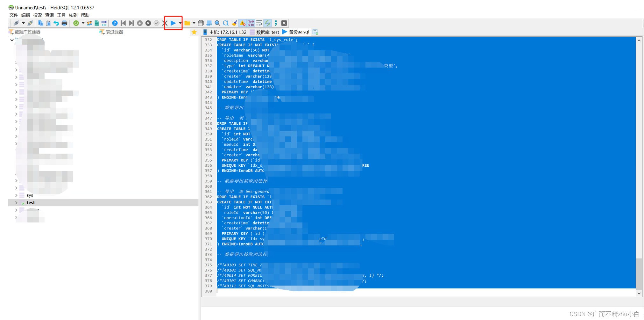This screenshot has height=320, width=644.
Task: Switch to the 主机: 172.16.11.32 tab
Action: (x=225, y=32)
